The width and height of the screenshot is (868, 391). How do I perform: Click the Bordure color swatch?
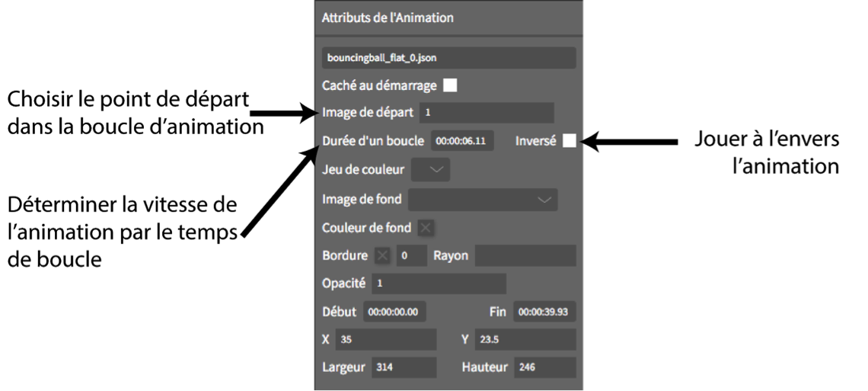click(x=382, y=255)
